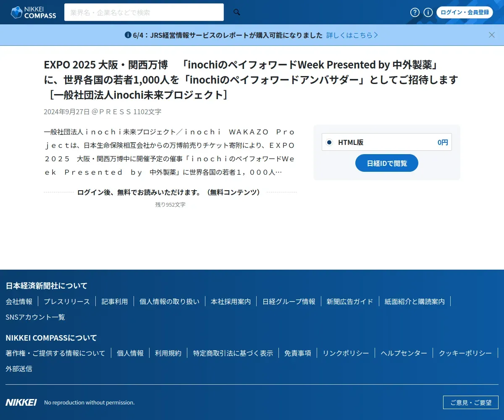
Task: Open 本社採用案内 footer link
Action: [x=231, y=301]
